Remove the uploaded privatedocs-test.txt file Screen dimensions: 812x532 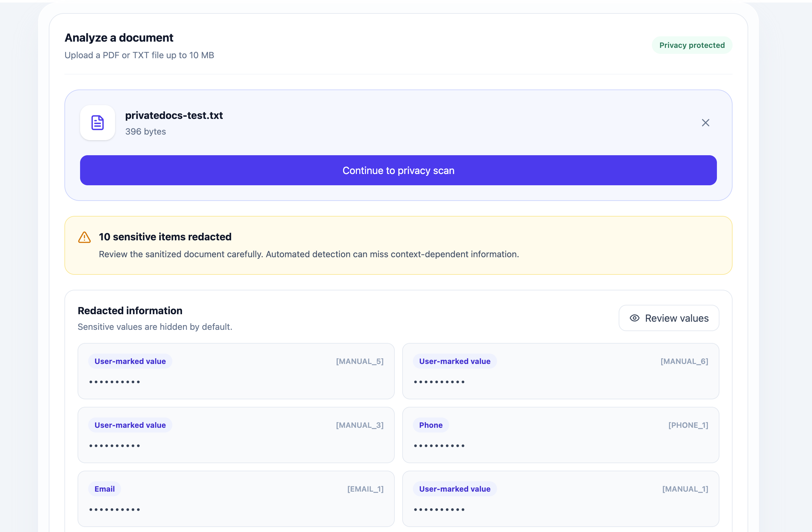point(705,122)
